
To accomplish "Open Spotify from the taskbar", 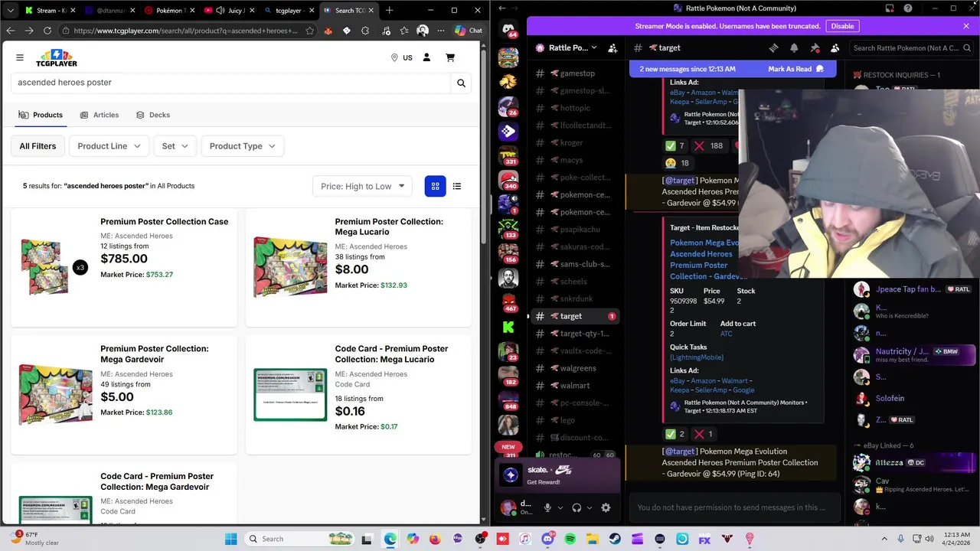I will coord(570,539).
